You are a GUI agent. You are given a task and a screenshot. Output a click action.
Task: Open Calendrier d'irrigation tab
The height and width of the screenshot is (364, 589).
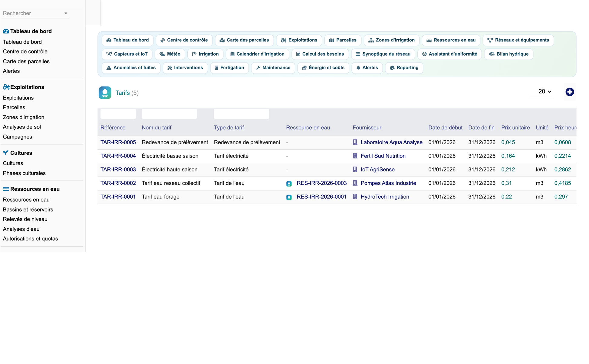[258, 54]
